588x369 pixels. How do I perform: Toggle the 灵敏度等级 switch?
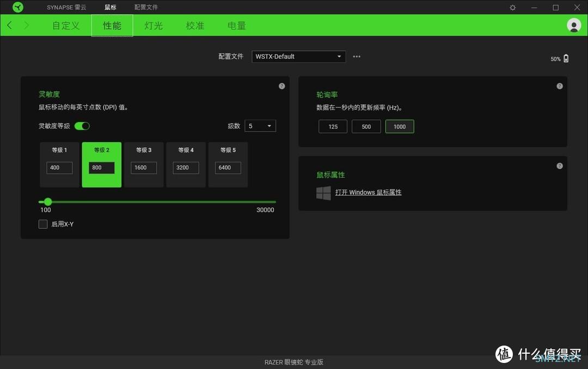82,126
